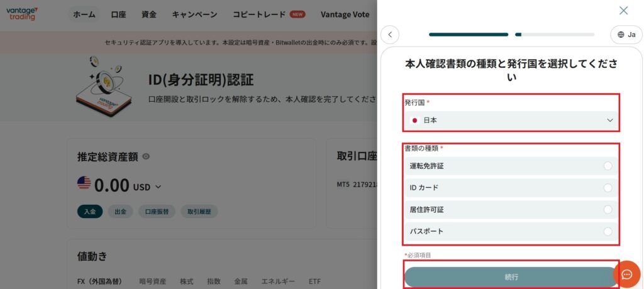Click the 続行 continue button
Viewport: 644px width, 289px height.
[x=511, y=277]
